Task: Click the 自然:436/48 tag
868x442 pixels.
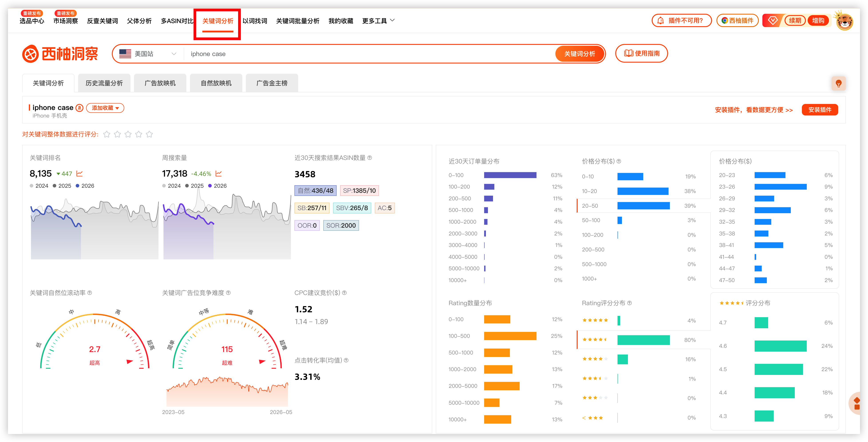Action: tap(315, 191)
